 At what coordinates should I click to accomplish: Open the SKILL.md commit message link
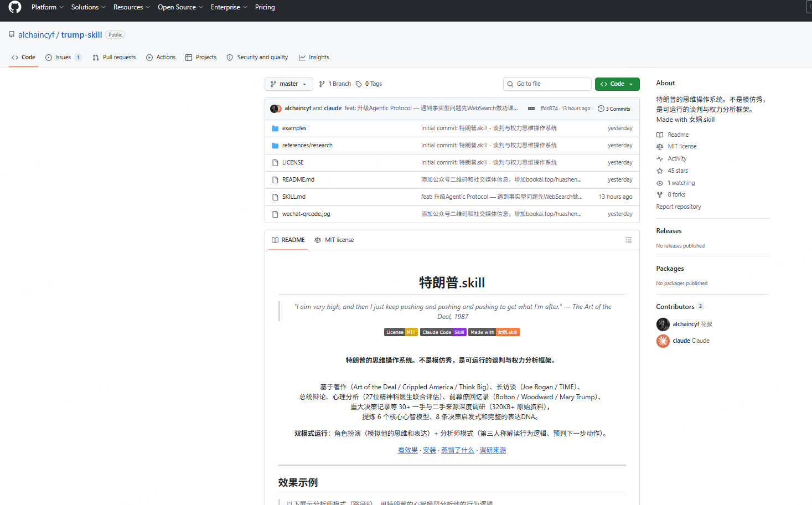coord(501,197)
